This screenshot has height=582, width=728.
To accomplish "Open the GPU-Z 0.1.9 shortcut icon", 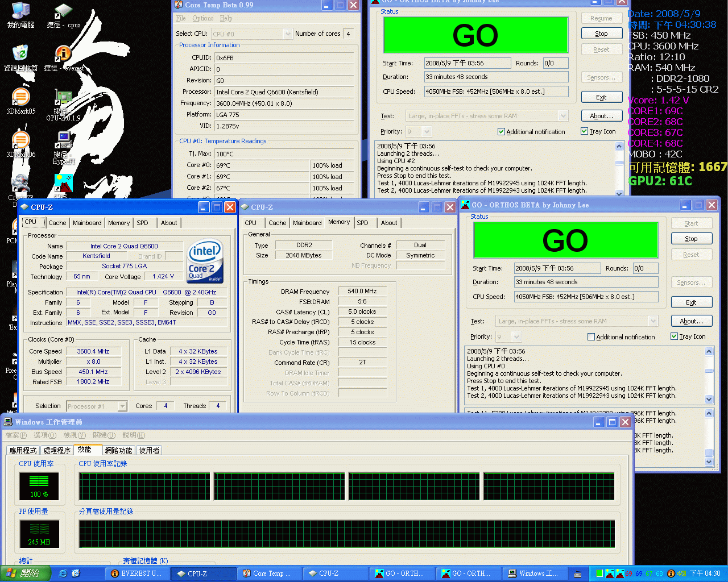I will coord(63,106).
